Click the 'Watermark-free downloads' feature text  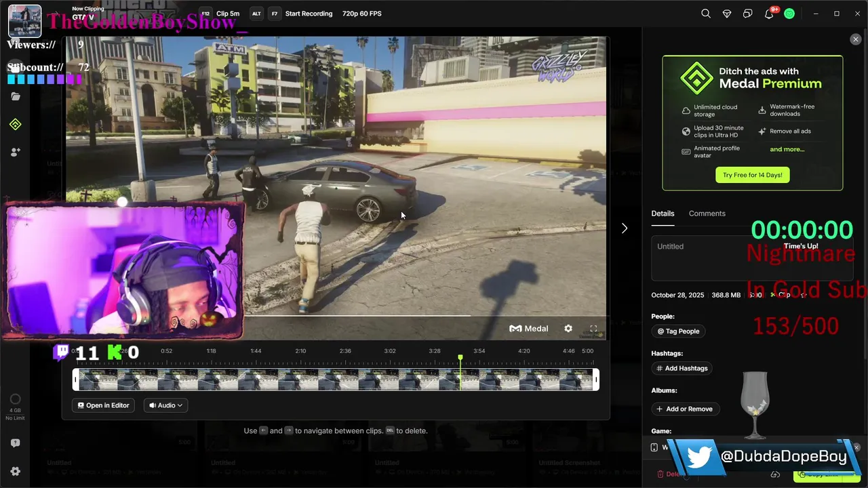[792, 110]
